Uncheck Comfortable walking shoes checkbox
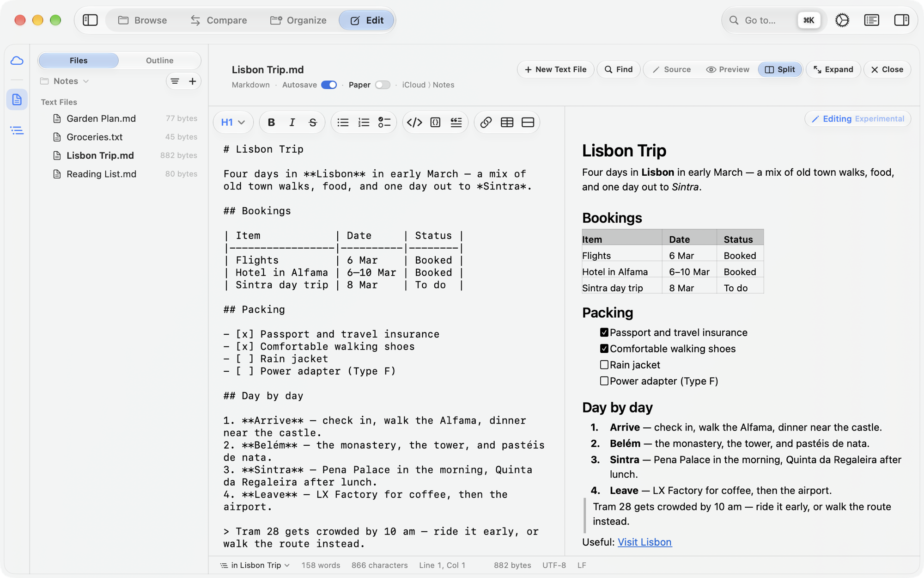The image size is (924, 578). click(604, 349)
